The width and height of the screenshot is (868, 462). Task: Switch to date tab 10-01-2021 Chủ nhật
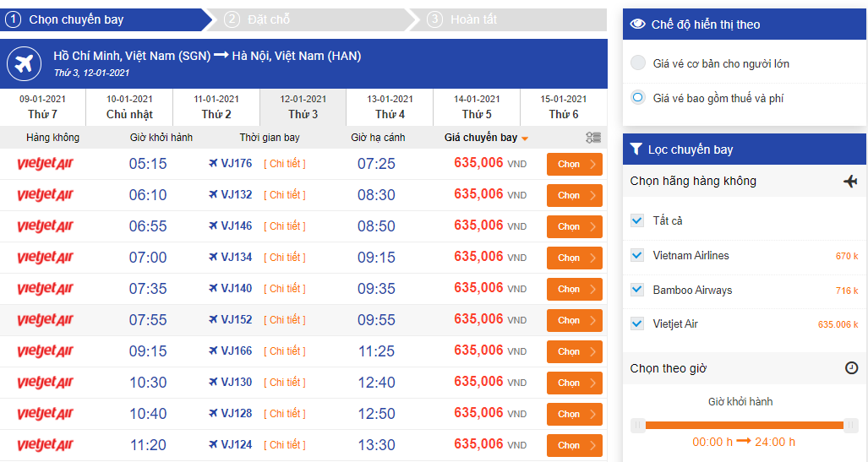(x=129, y=107)
